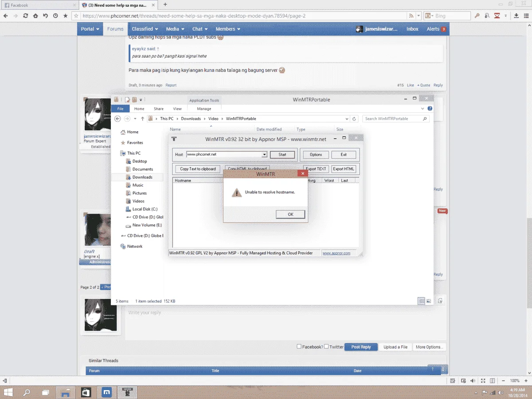Click the Explorer forward arrow

pos(127,119)
